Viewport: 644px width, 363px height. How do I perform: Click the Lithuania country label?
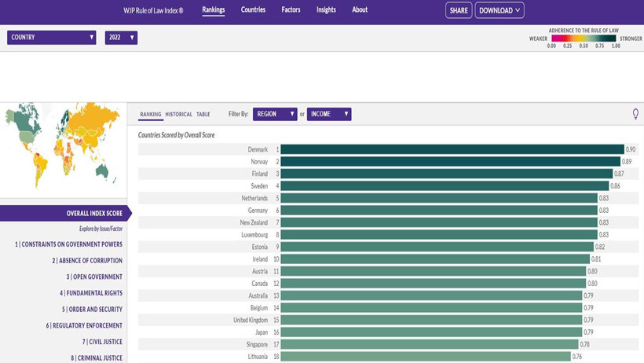(x=258, y=357)
